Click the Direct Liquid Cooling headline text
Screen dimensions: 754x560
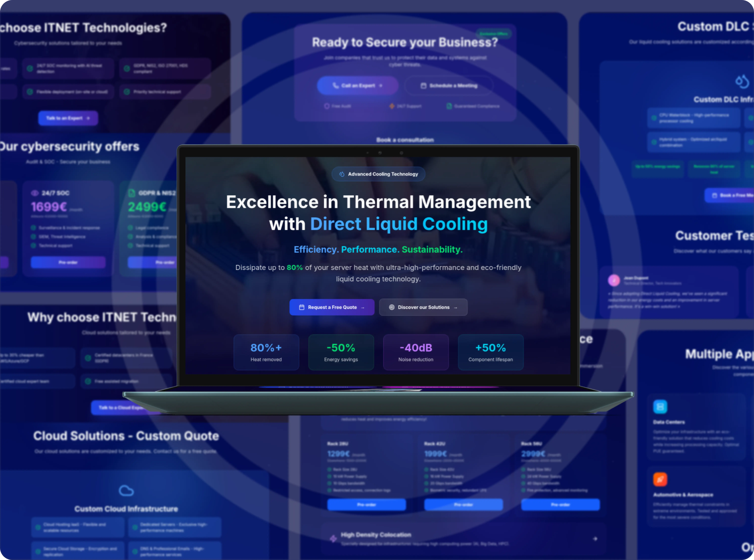[x=399, y=224]
